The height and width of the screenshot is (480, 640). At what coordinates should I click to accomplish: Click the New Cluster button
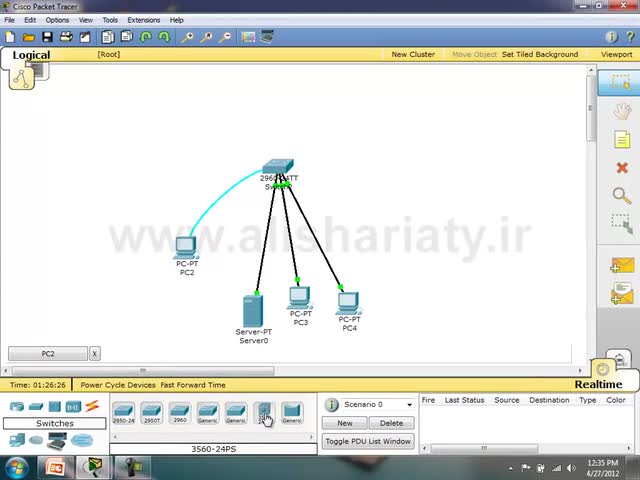click(x=413, y=54)
